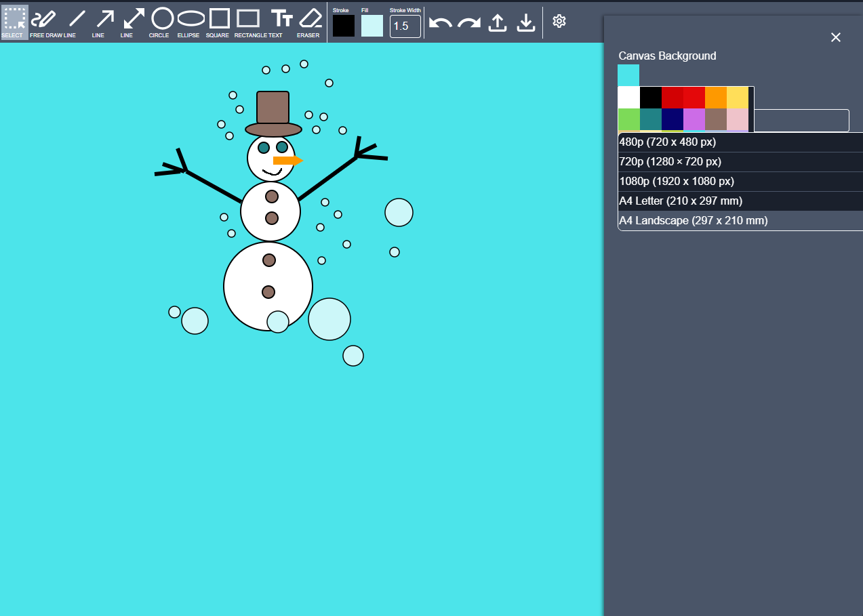Screen dimensions: 863x616
Task: Click the Stroke Width 1.5 field
Action: coord(405,26)
